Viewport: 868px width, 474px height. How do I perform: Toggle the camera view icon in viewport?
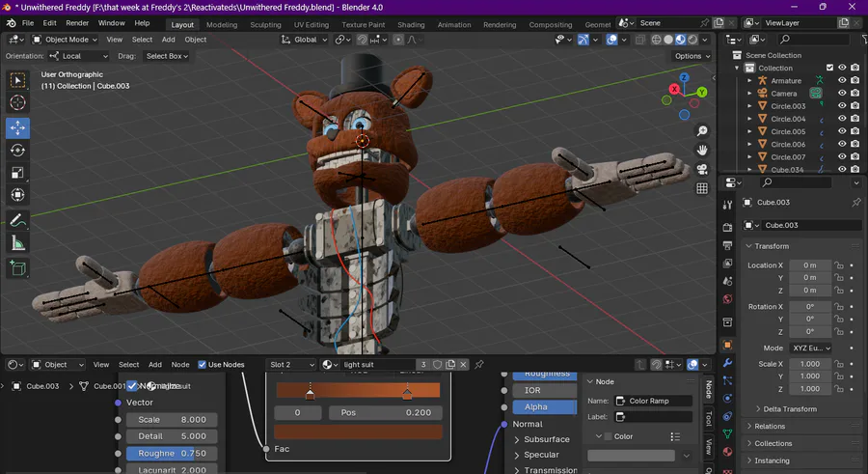click(702, 169)
